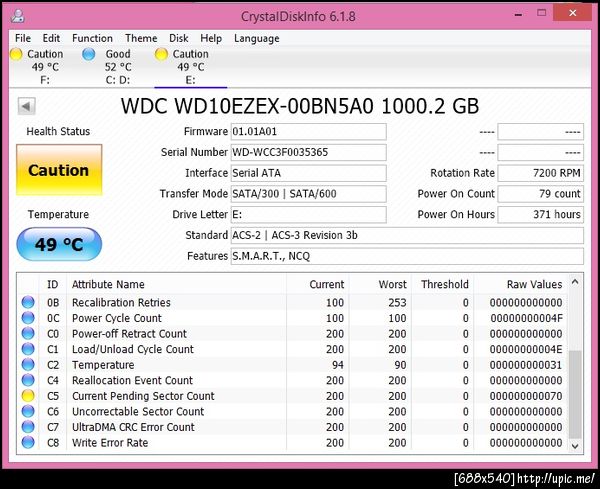
Task: Click the Standard field ACS-2
Action: click(x=407, y=235)
